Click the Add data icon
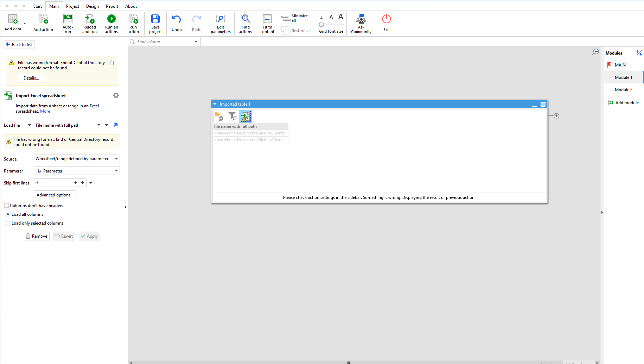Image resolution: width=644 pixels, height=364 pixels. pos(13,19)
